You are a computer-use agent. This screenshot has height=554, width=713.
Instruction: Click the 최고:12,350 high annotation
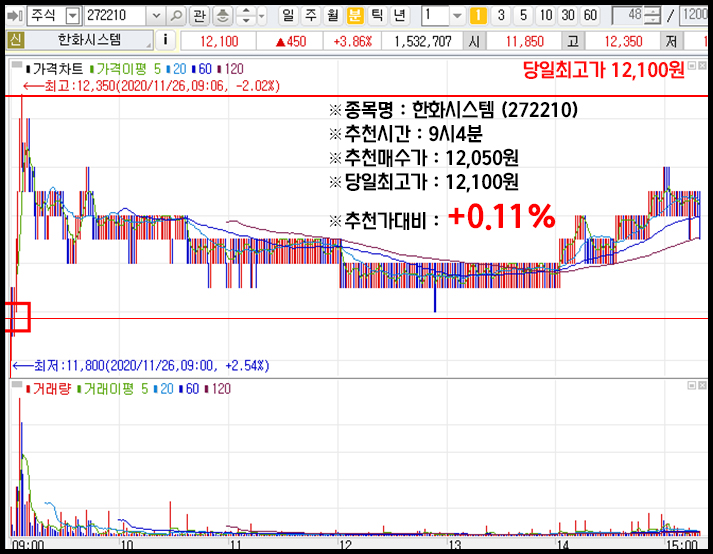tap(151, 86)
